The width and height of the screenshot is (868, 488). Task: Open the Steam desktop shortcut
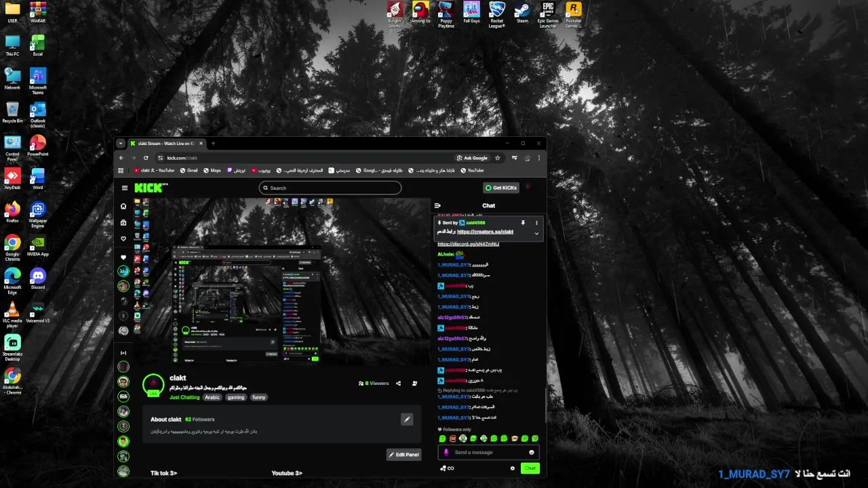pos(522,13)
